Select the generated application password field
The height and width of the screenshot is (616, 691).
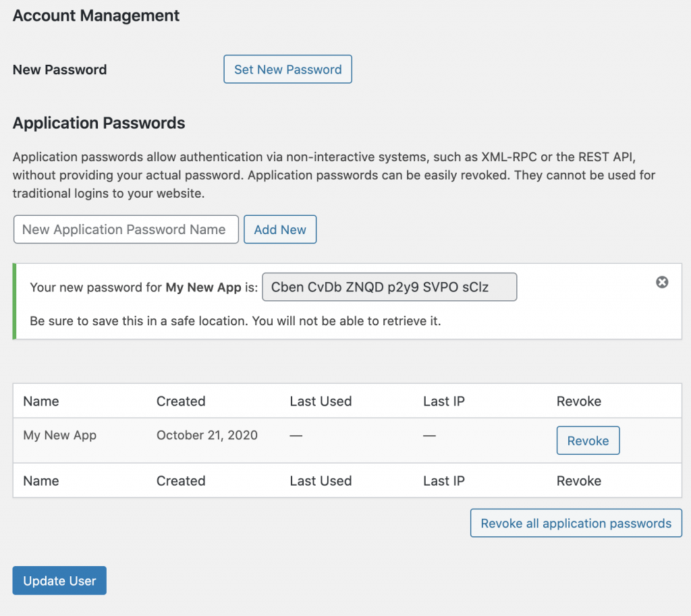tap(389, 287)
